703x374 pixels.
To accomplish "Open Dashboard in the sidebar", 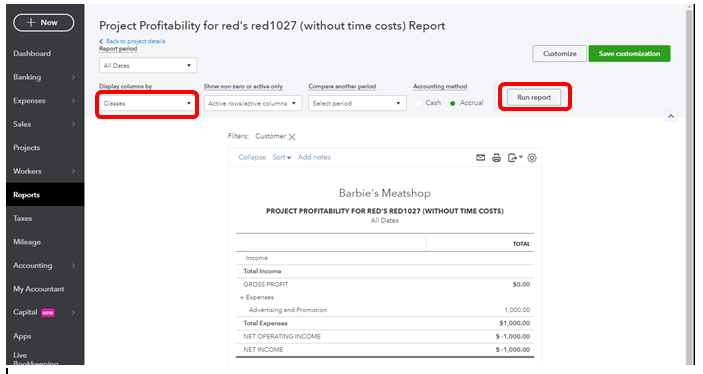I will click(32, 53).
